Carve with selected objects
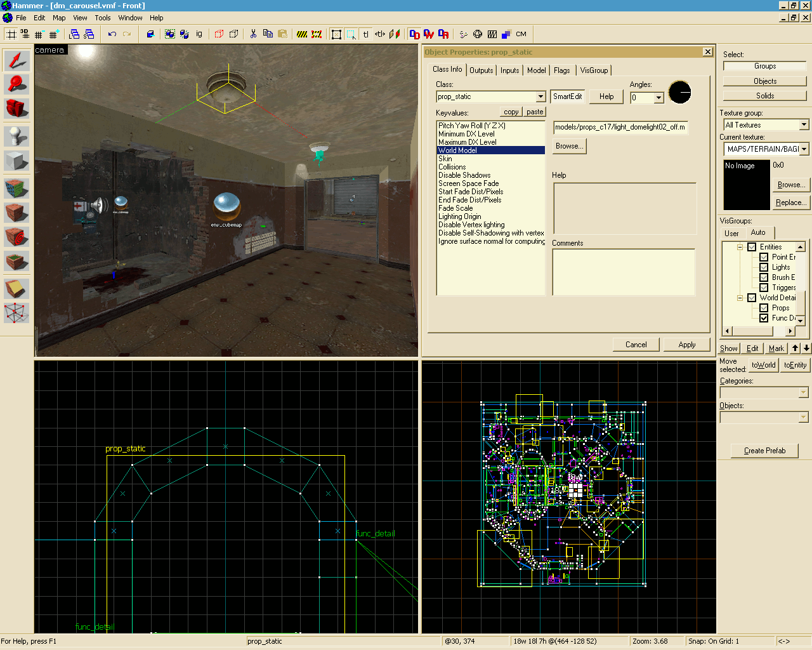 pyautogui.click(x=150, y=34)
